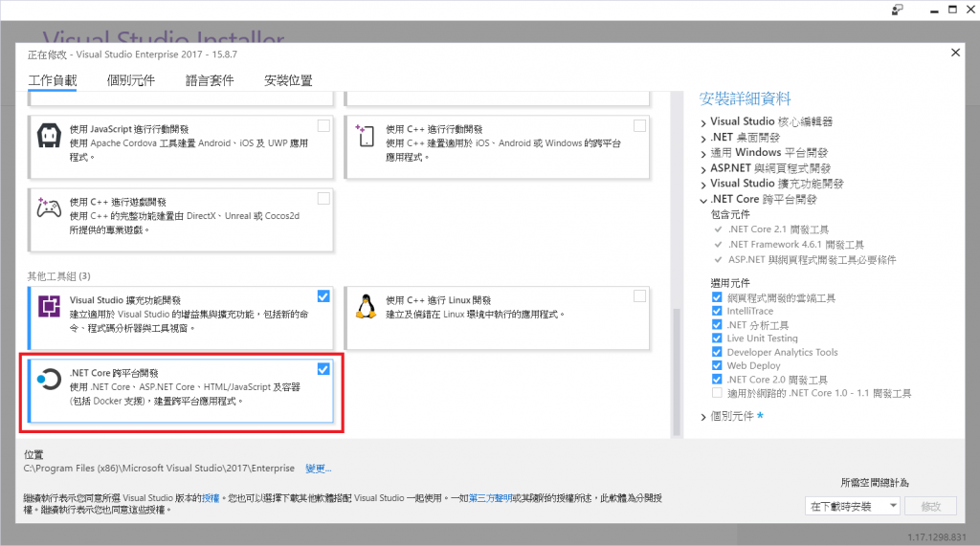
Task: Expand ASP.NET and web development details
Action: tap(703, 169)
